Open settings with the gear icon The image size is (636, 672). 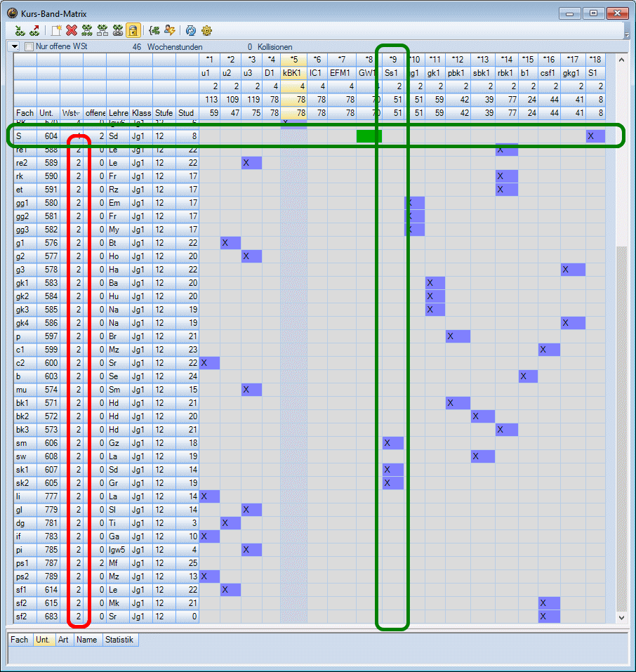(x=206, y=30)
